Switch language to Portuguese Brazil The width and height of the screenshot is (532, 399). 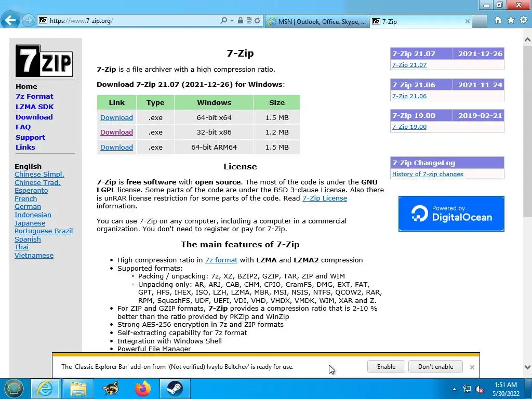(44, 231)
